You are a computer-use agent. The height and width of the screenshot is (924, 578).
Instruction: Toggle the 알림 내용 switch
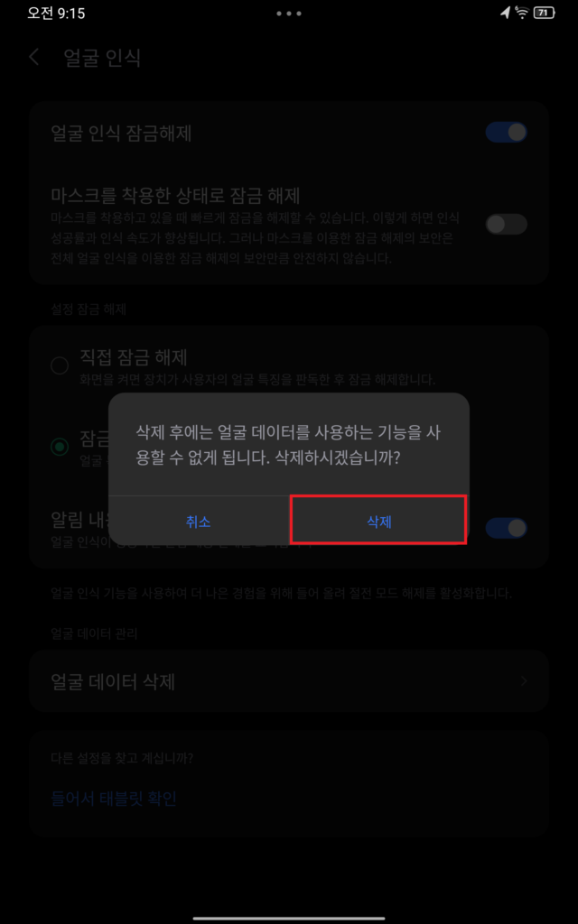pyautogui.click(x=506, y=528)
